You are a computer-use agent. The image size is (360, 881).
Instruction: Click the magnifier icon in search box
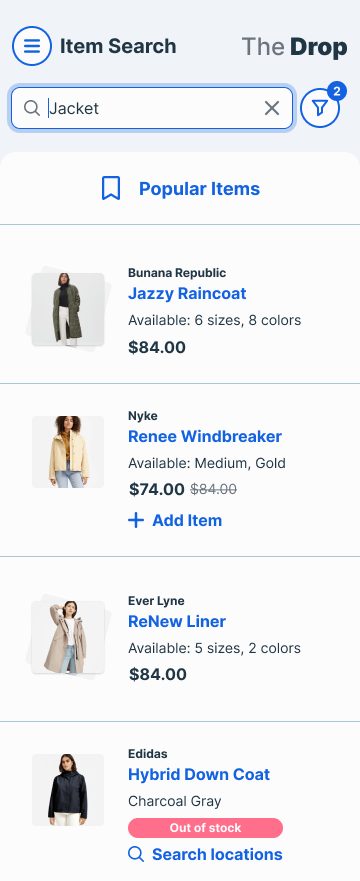click(x=32, y=108)
